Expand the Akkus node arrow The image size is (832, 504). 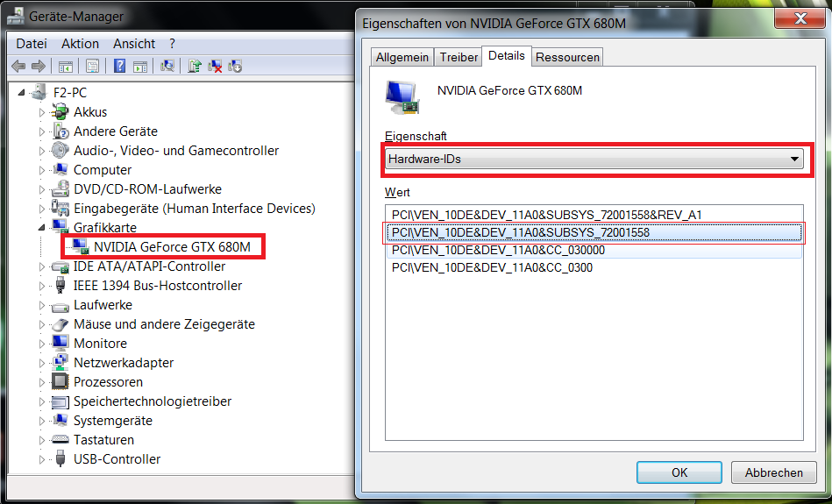pyautogui.click(x=41, y=112)
